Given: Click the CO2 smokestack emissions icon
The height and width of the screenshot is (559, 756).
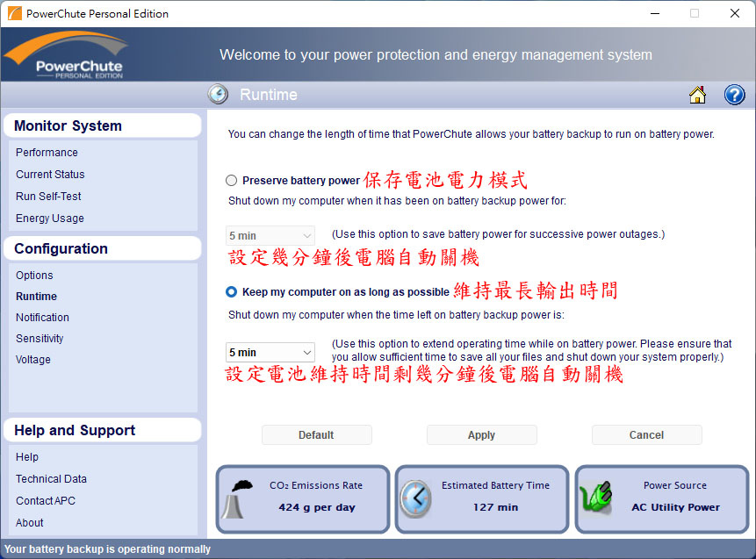Looking at the screenshot, I should tap(238, 498).
